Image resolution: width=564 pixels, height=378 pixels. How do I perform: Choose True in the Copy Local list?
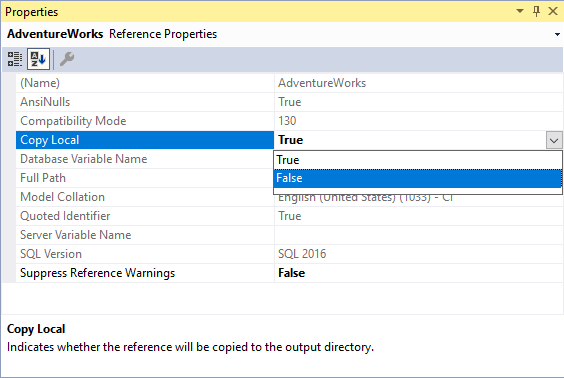pos(418,160)
